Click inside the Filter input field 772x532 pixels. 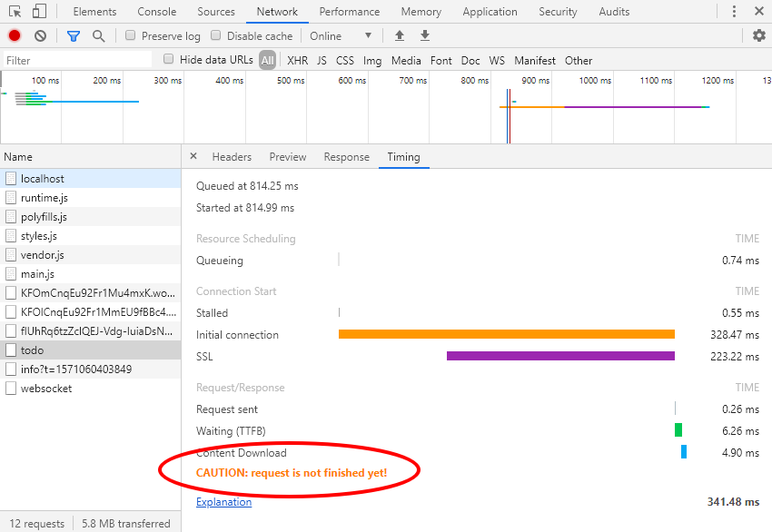pyautogui.click(x=73, y=60)
